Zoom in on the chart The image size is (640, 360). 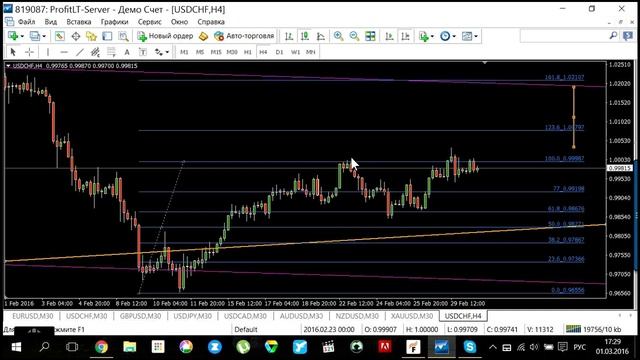tap(338, 36)
